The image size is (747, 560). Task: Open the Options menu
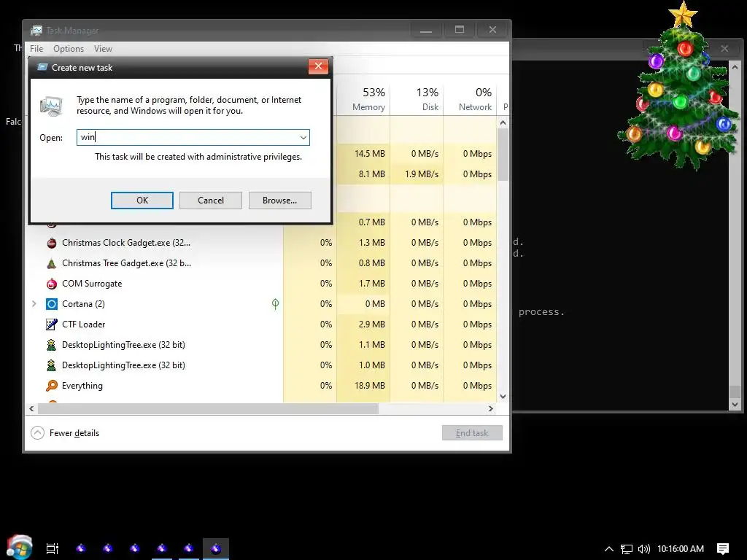[x=69, y=49]
